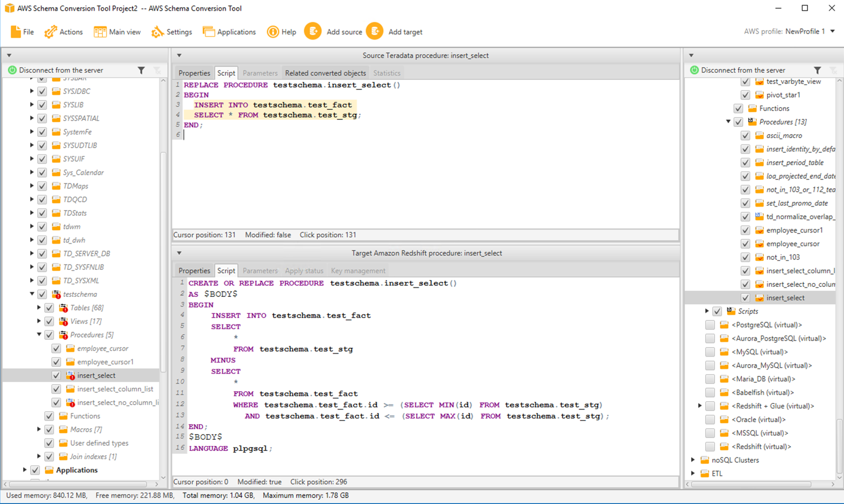
Task: Select insert_select_column_list procedure in left tree
Action: tap(115, 389)
